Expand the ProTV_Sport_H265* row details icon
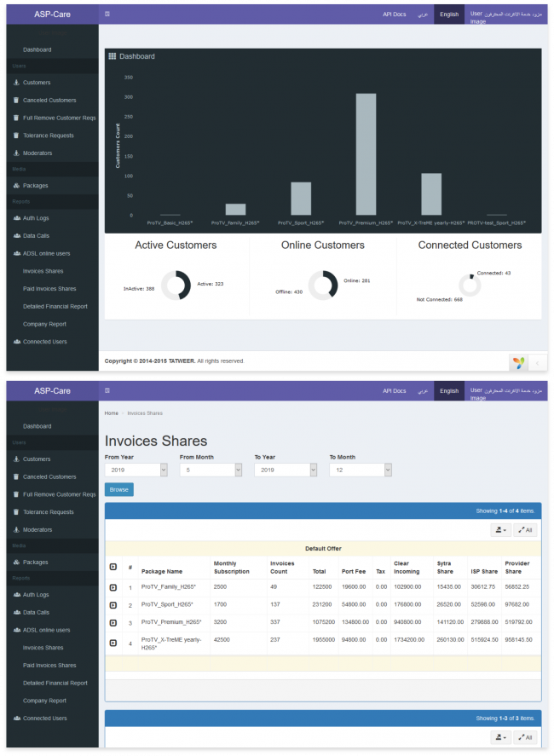The image size is (554, 756). click(113, 605)
